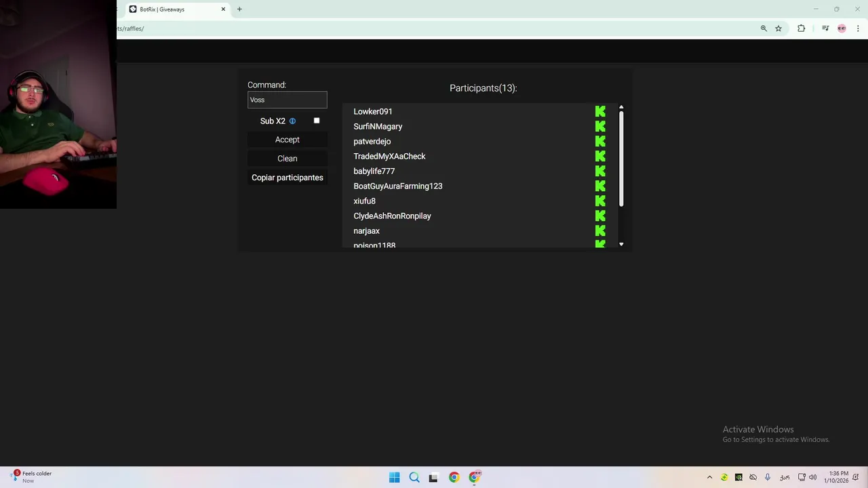Select participant BoatGuyAuraFarming123

pos(398,186)
